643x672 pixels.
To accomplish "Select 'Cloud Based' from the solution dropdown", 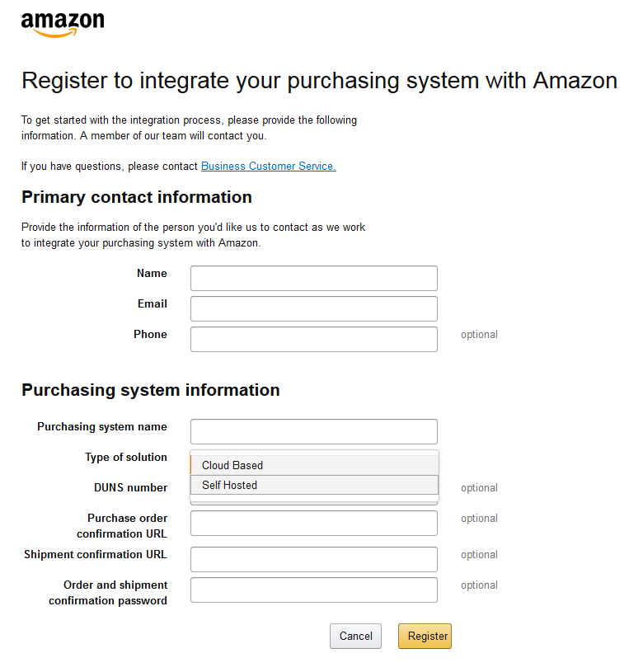I will [313, 465].
